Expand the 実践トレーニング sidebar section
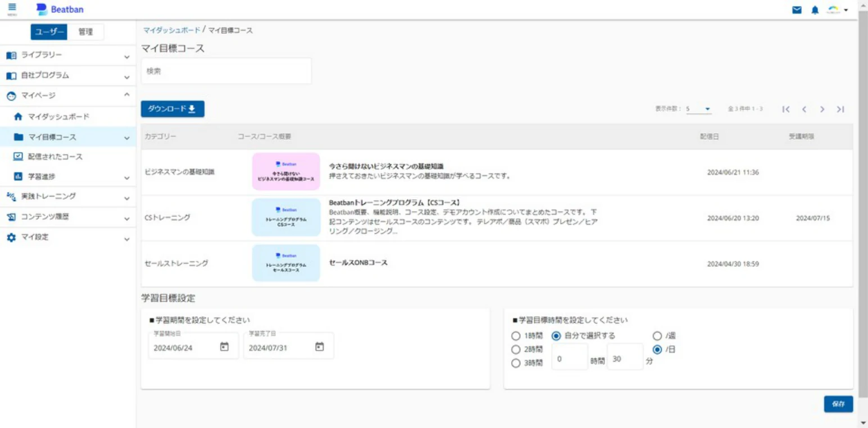868x428 pixels. [126, 198]
